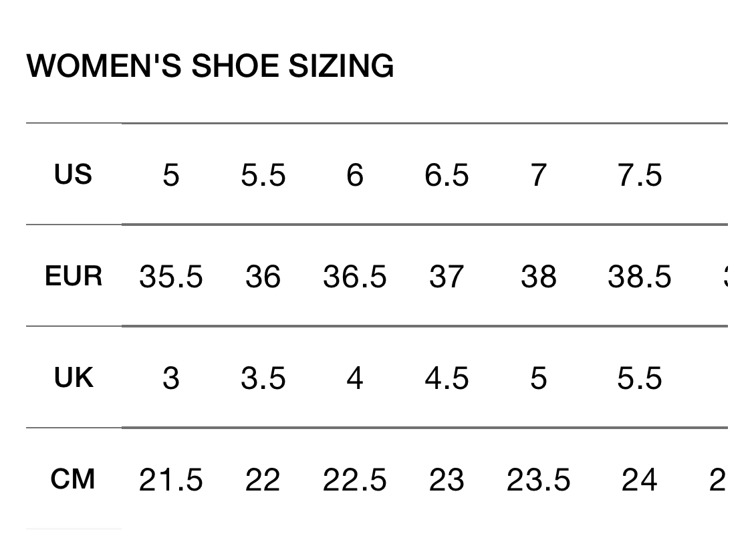Click US size 5.5 cell
The width and height of the screenshot is (756, 536).
tap(263, 174)
